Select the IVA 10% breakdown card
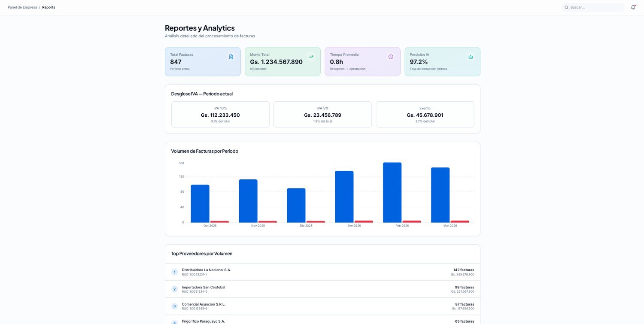 pyautogui.click(x=220, y=115)
